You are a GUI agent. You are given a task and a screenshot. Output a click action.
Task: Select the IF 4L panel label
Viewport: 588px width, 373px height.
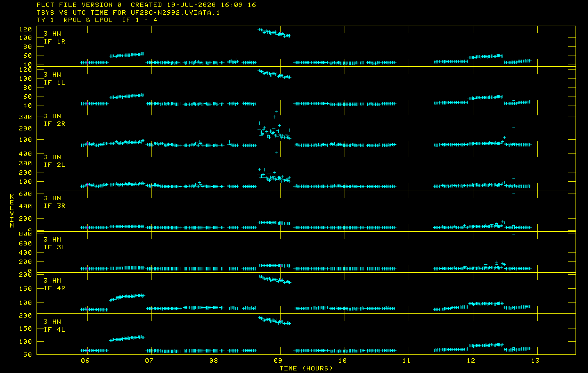[54, 329]
